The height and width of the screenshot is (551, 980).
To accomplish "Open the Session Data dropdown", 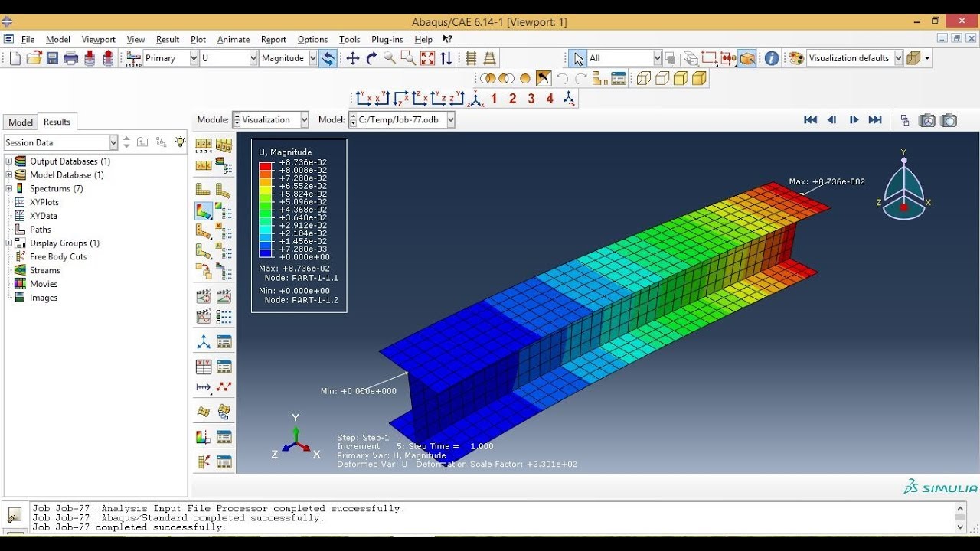I will (x=113, y=142).
